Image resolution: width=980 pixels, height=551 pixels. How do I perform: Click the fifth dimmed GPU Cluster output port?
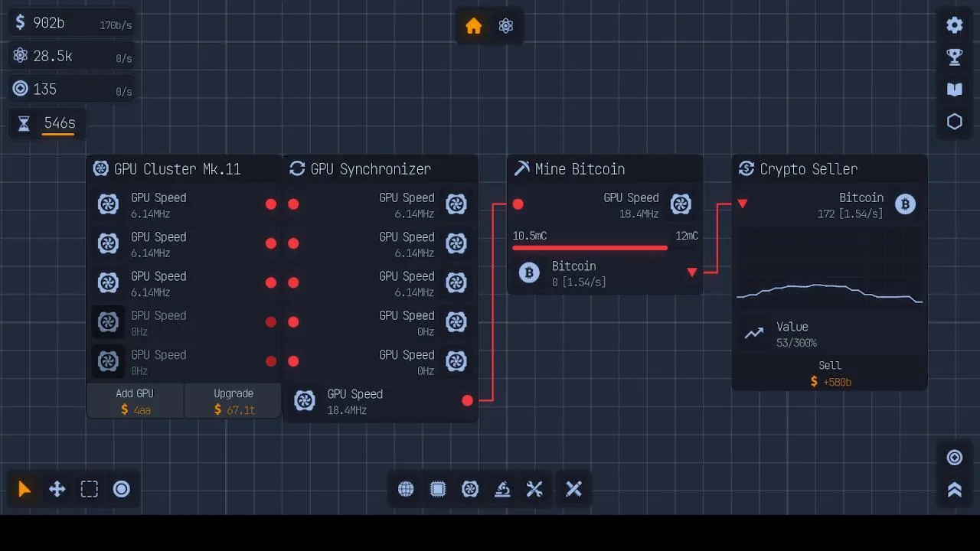pyautogui.click(x=271, y=361)
